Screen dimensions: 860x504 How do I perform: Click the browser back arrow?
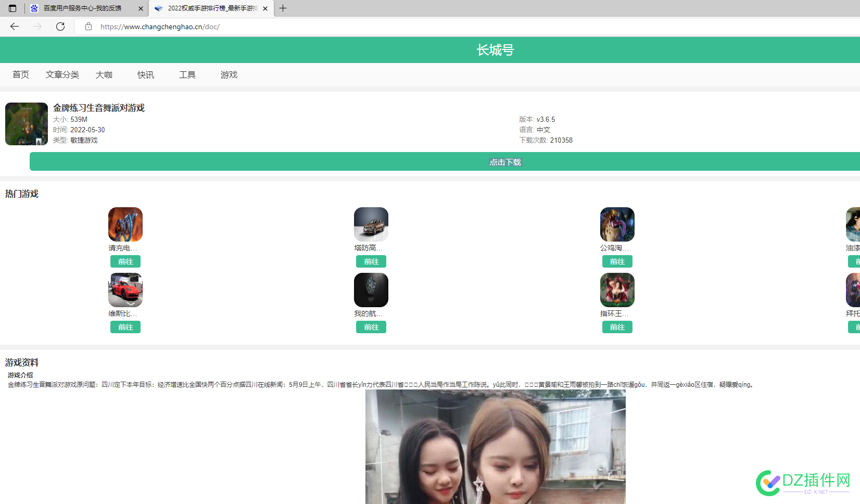click(15, 27)
